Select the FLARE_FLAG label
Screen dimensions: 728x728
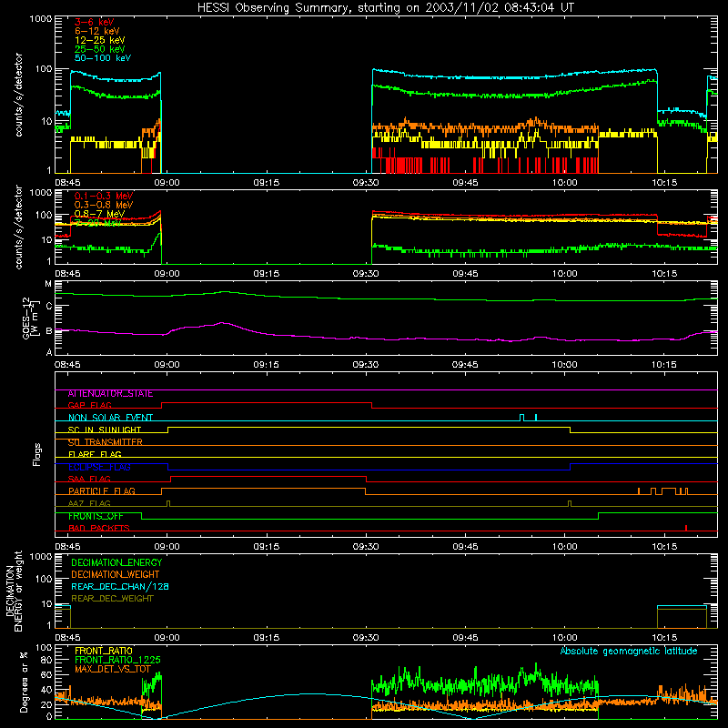click(95, 454)
